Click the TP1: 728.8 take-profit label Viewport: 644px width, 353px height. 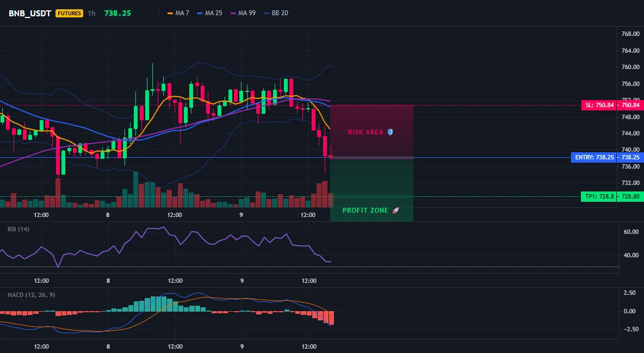click(599, 196)
